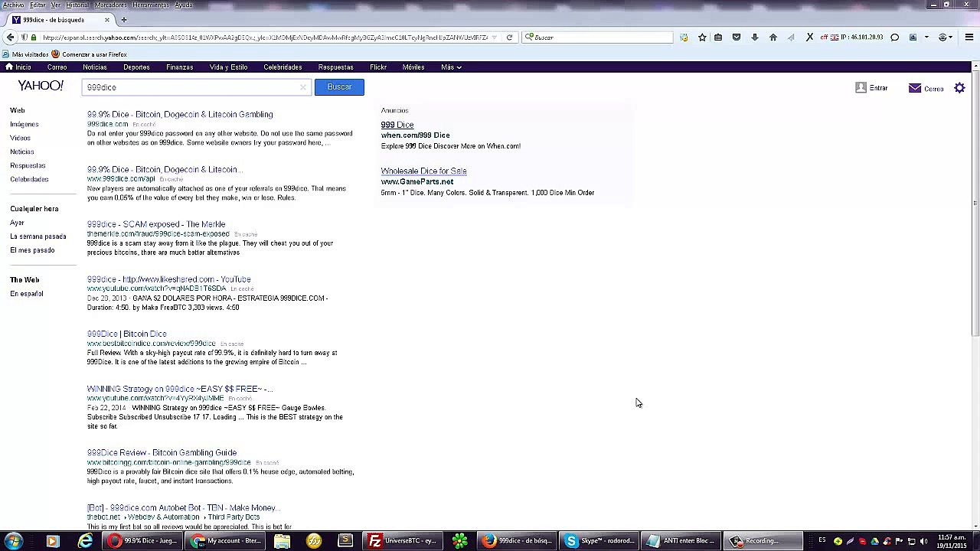Click the chat bubble toolbar icon
Image resolution: width=980 pixels, height=551 pixels.
click(894, 37)
